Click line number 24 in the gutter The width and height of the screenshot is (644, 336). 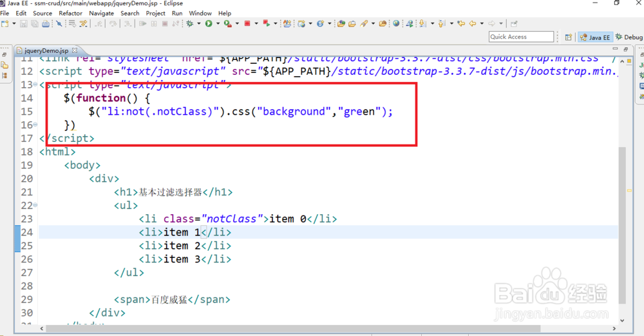coord(26,232)
